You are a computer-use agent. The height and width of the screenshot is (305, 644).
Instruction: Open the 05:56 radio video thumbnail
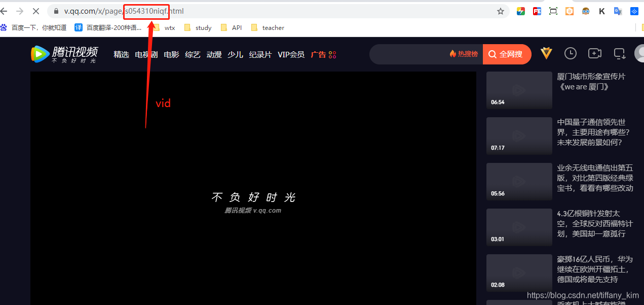[x=519, y=181]
